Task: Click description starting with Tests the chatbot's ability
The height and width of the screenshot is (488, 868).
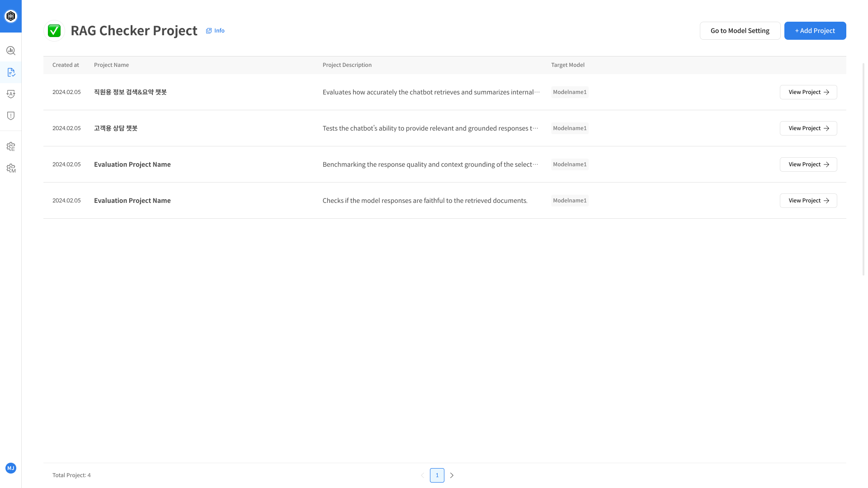Action: [x=430, y=128]
